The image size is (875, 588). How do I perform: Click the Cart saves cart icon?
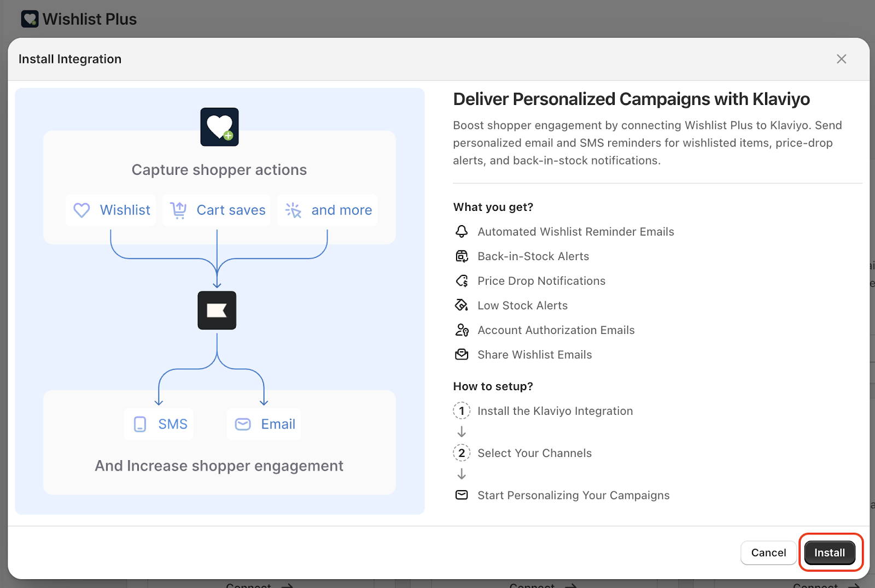[x=179, y=210]
